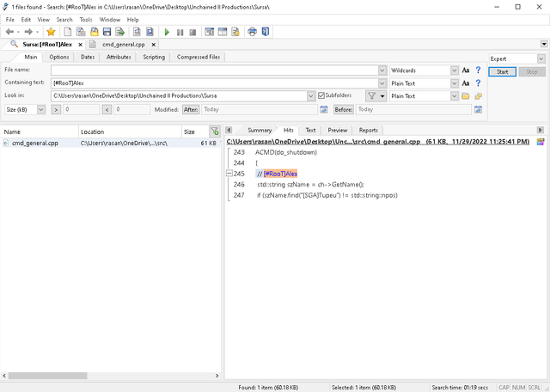Open calendar icon for Before date
Screen dimensions: 550x392
click(x=478, y=109)
